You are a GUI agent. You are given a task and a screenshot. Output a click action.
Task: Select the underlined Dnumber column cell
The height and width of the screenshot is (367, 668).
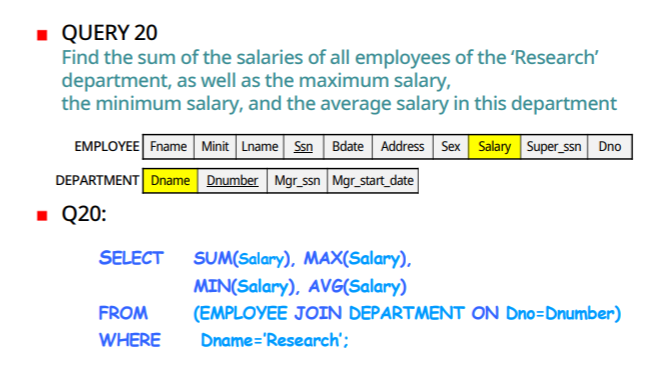pyautogui.click(x=232, y=181)
